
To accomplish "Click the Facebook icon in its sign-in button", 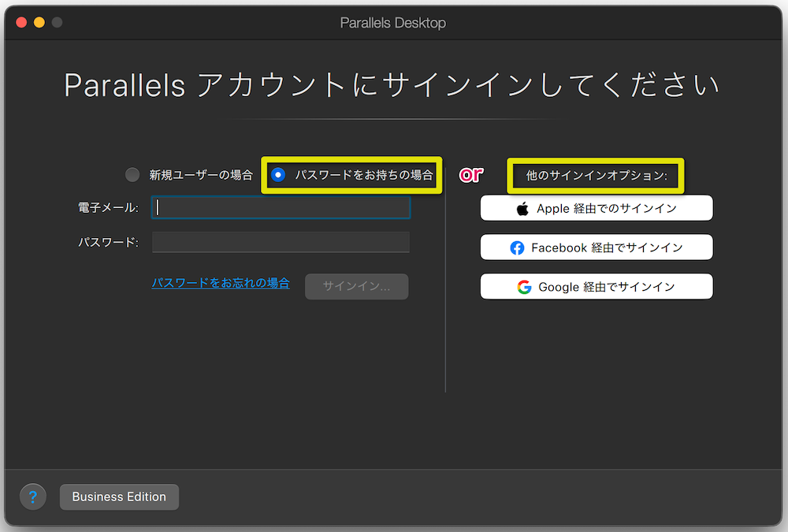I will tap(518, 247).
